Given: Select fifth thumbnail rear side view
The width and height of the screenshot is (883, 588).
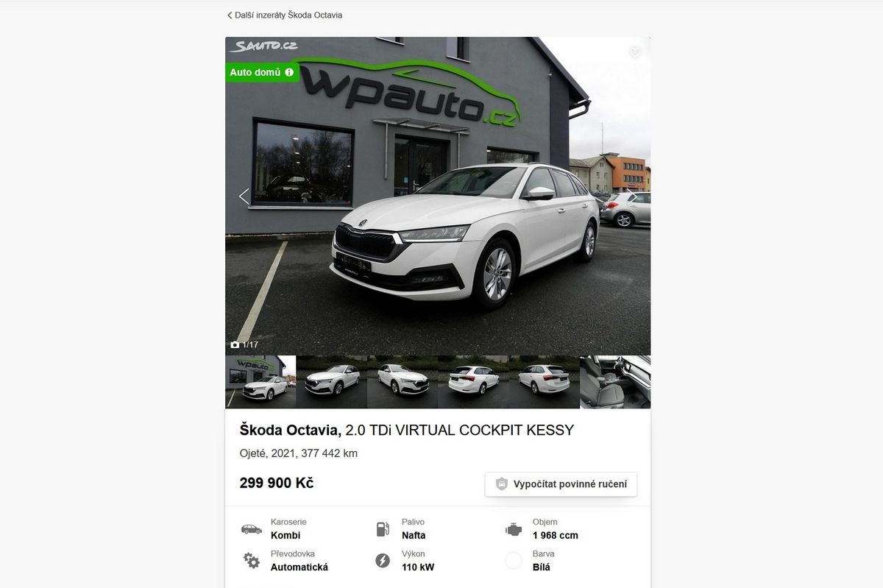Looking at the screenshot, I should 545,382.
